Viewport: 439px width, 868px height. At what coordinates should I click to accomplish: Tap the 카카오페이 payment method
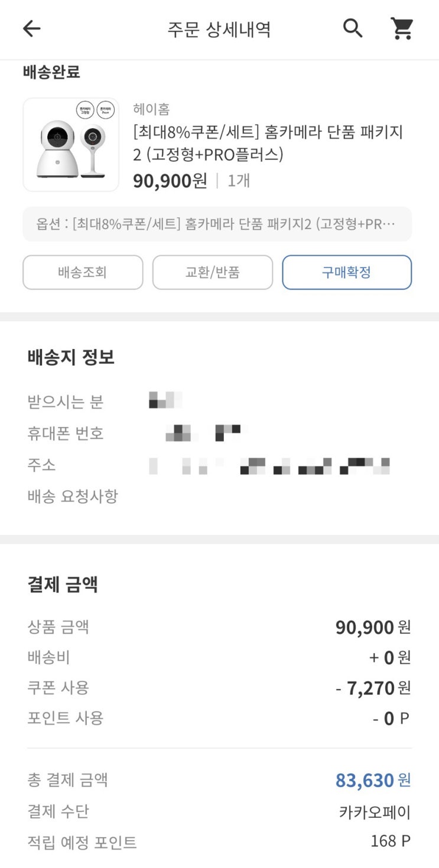(x=375, y=812)
